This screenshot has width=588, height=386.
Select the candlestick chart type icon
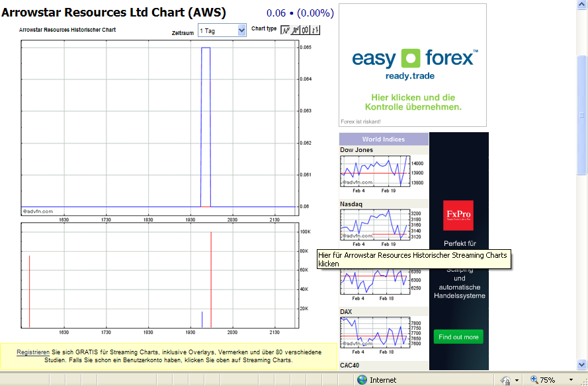point(306,30)
